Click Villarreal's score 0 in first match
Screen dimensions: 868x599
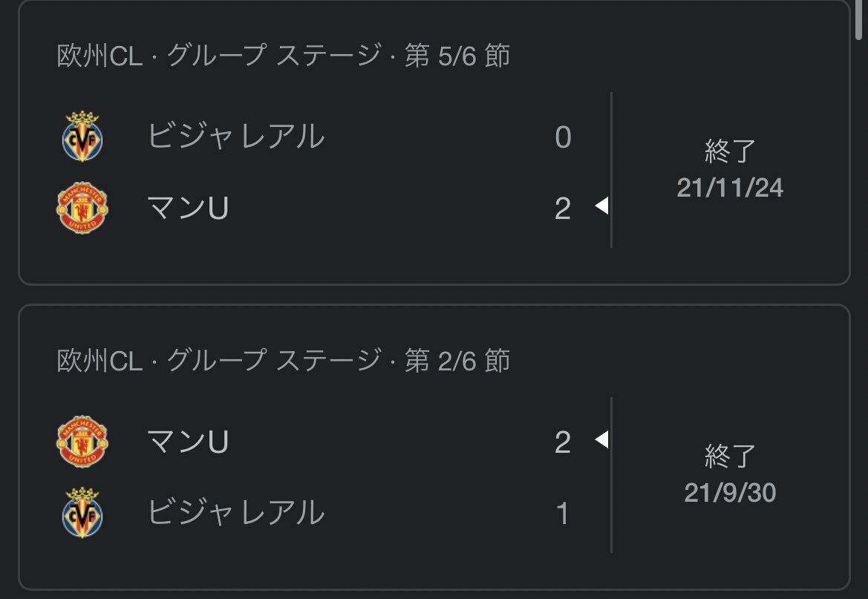[563, 137]
